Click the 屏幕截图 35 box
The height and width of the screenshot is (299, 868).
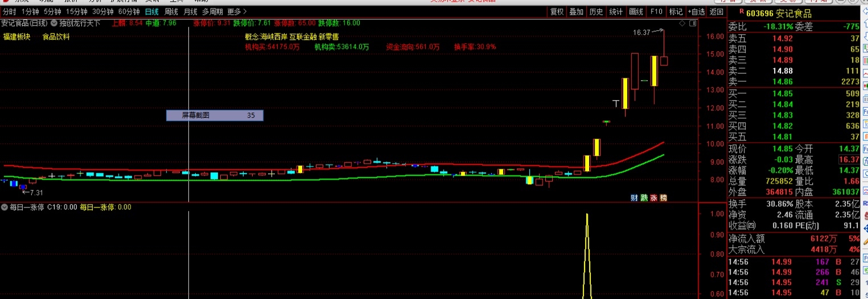215,115
